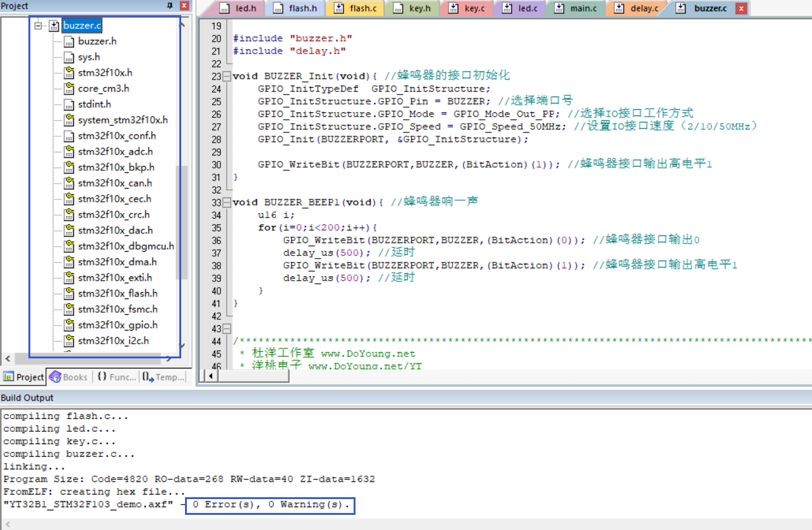
Task: Click the project tree vertical scrollbar thumb
Action: pos(182,222)
